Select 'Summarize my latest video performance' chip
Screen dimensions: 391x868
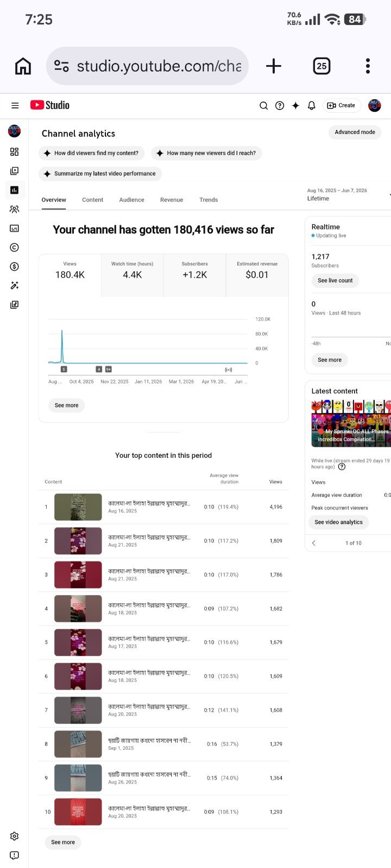(x=100, y=174)
